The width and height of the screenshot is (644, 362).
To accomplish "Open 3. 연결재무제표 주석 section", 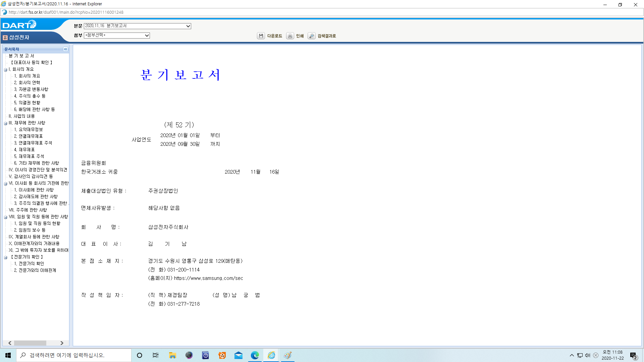I will click(x=33, y=143).
